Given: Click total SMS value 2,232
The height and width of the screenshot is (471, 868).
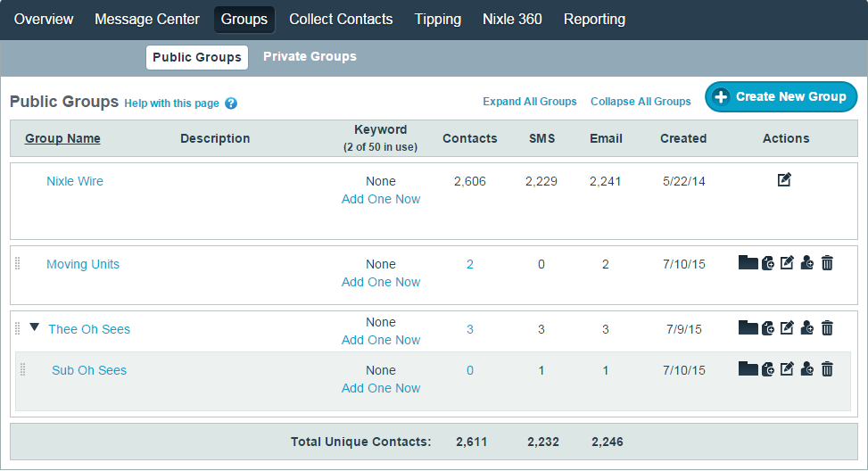Looking at the screenshot, I should pyautogui.click(x=543, y=442).
